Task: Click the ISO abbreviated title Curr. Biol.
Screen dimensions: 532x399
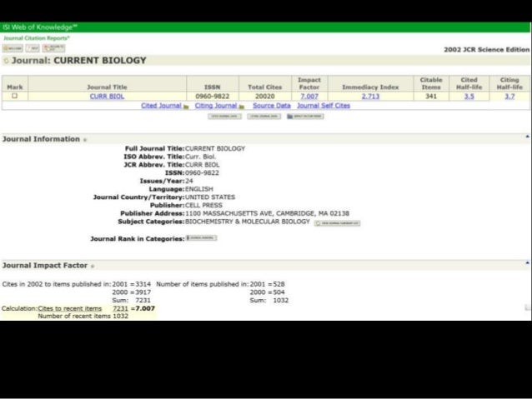Action: pos(200,157)
